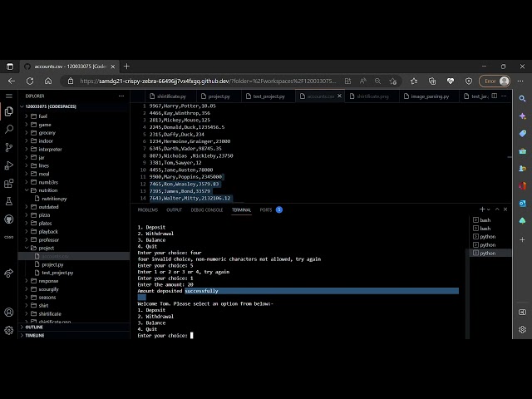Open Edge sidebar search icon
This screenshot has height=399, width=532.
pos(523,99)
